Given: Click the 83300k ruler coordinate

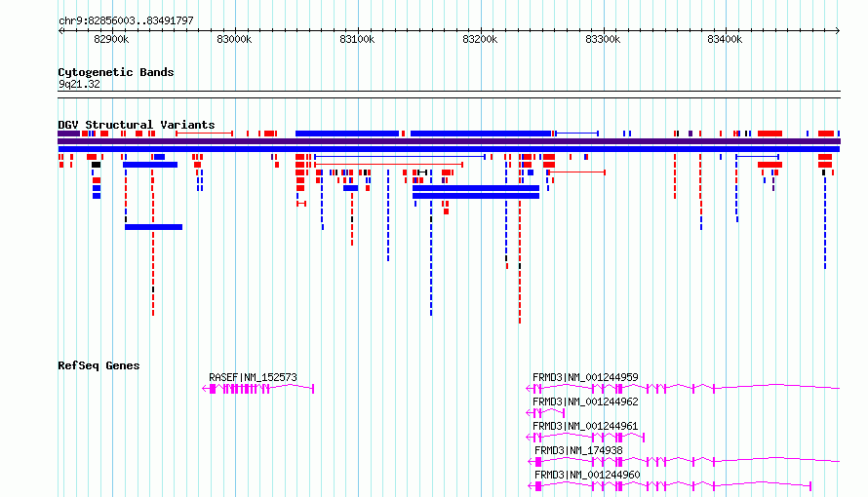Looking at the screenshot, I should click(603, 39).
